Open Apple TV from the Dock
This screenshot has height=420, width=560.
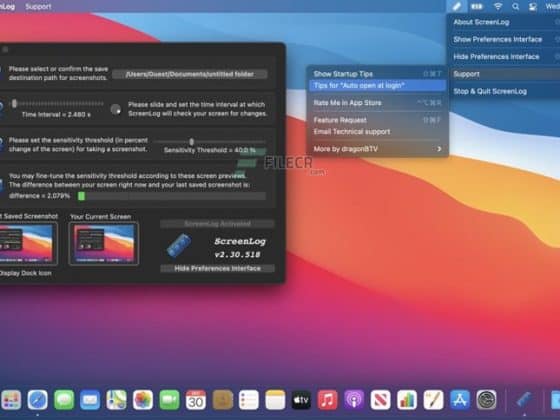(301, 400)
